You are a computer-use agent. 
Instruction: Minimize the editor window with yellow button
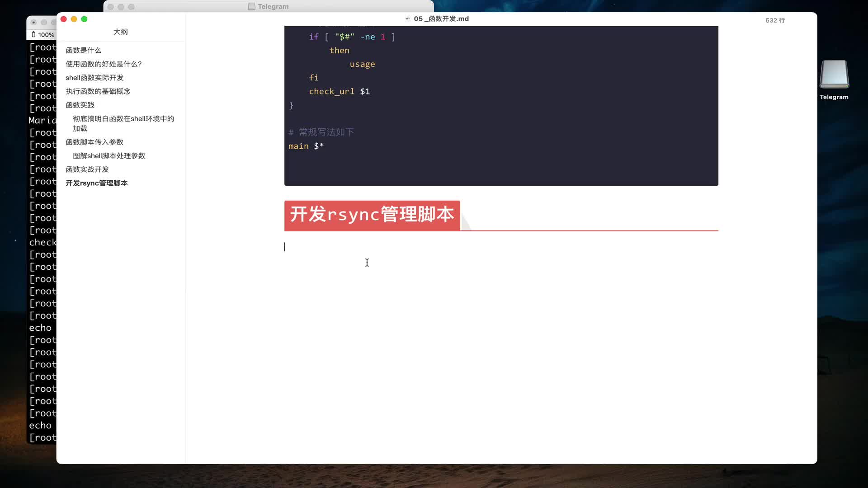74,19
